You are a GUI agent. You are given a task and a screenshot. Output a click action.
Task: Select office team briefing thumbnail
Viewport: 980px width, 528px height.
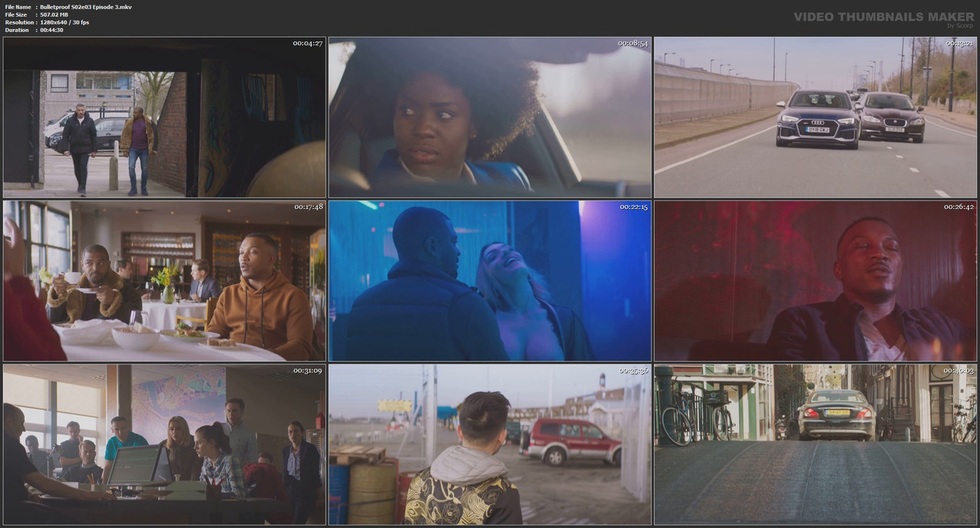[x=165, y=444]
